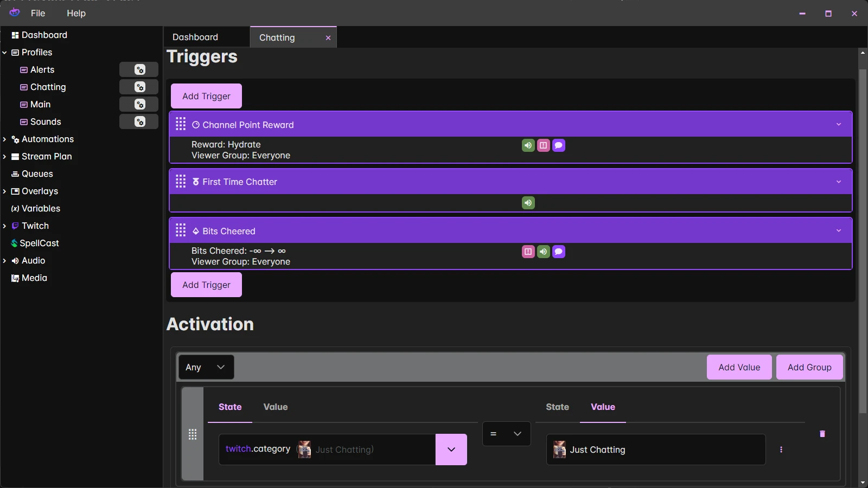Viewport: 868px width, 488px height.
Task: Click the bottom Add Trigger button
Action: click(x=206, y=285)
